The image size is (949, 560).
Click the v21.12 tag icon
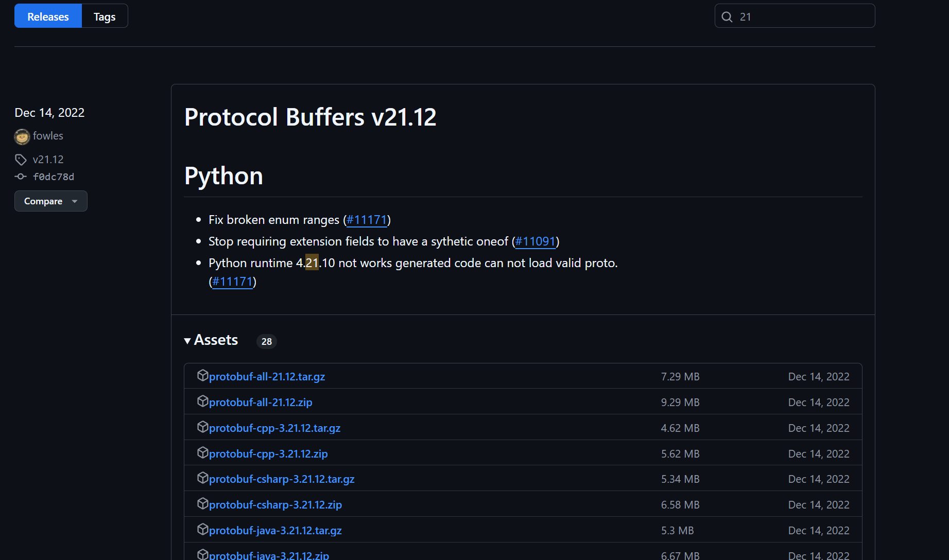point(21,160)
